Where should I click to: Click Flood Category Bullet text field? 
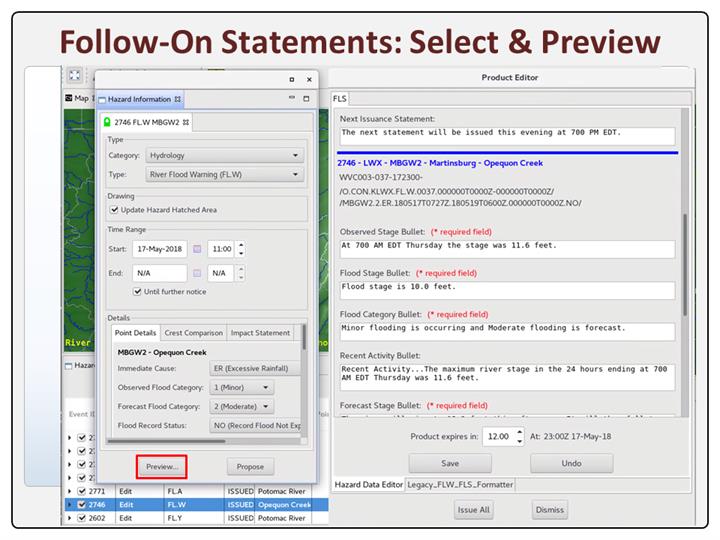coord(507,332)
